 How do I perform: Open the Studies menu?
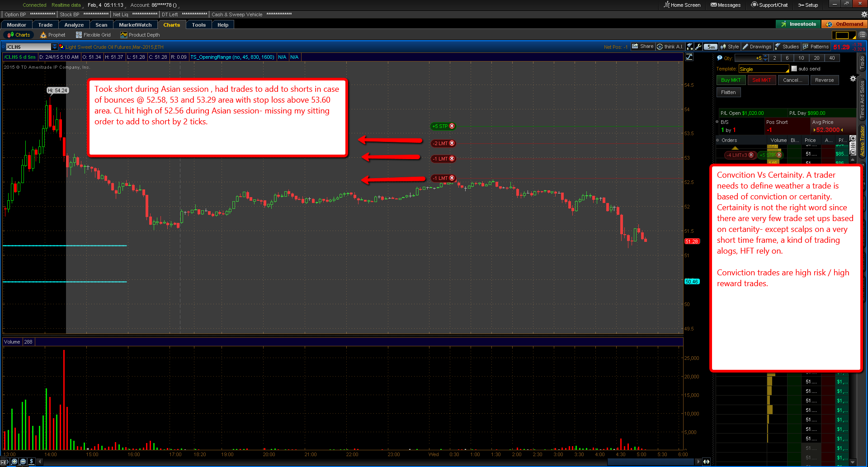click(787, 47)
